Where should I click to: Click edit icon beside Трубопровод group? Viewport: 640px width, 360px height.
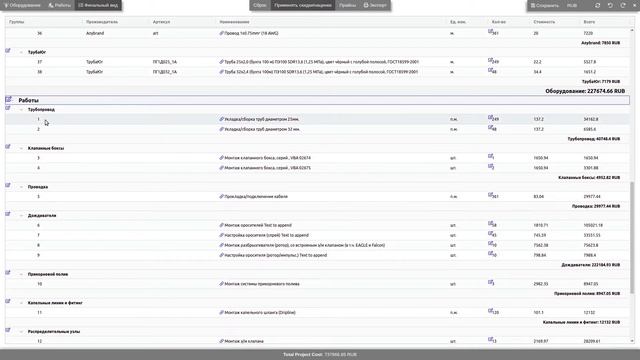(x=8, y=108)
